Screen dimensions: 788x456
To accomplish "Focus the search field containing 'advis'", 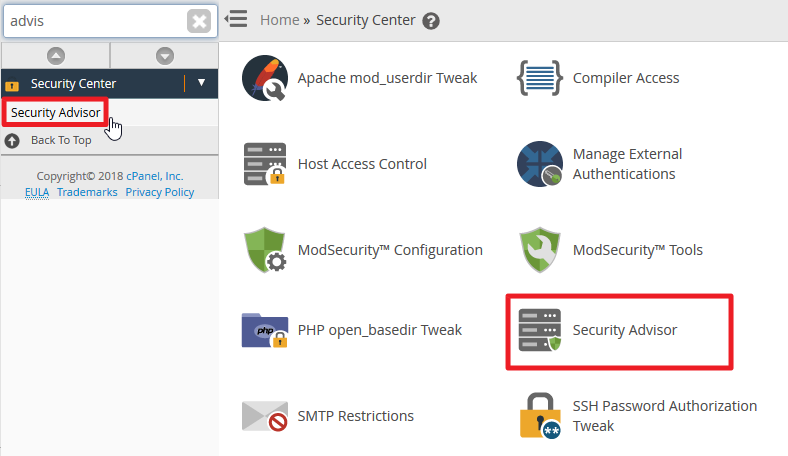I will tap(95, 21).
